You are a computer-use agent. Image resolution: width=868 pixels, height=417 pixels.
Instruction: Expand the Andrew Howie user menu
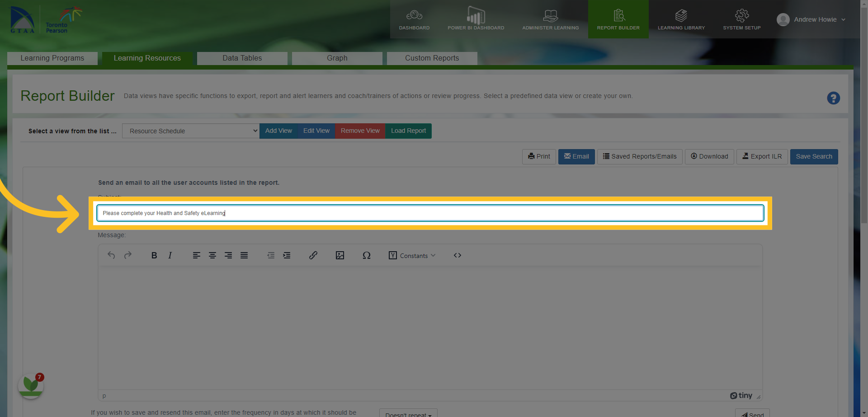(811, 19)
